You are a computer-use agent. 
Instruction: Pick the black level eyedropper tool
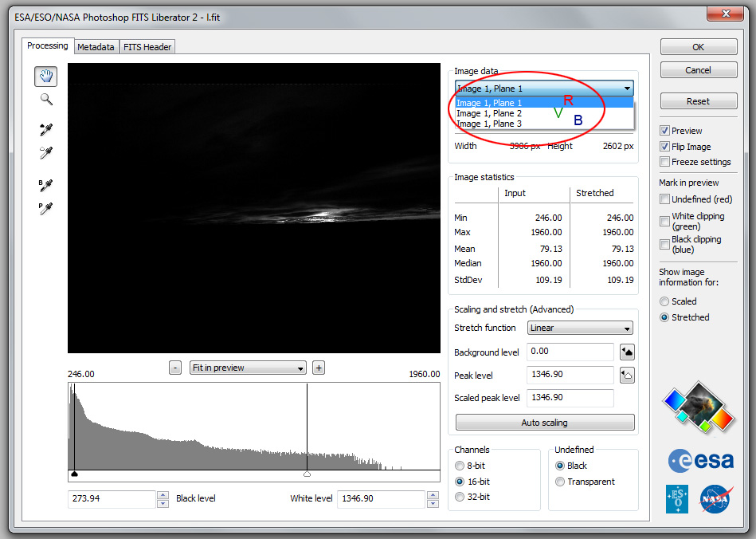tap(46, 129)
